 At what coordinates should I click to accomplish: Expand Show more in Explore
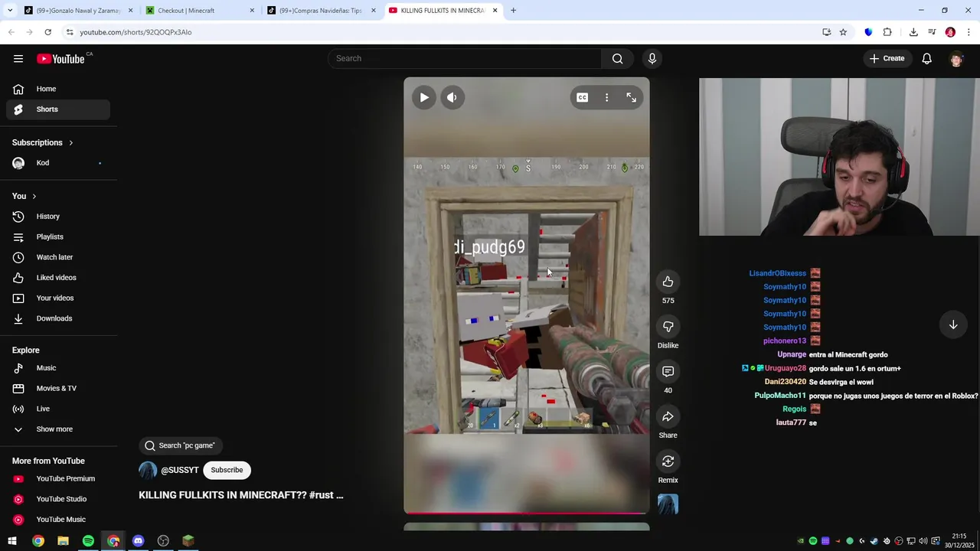[x=58, y=429]
